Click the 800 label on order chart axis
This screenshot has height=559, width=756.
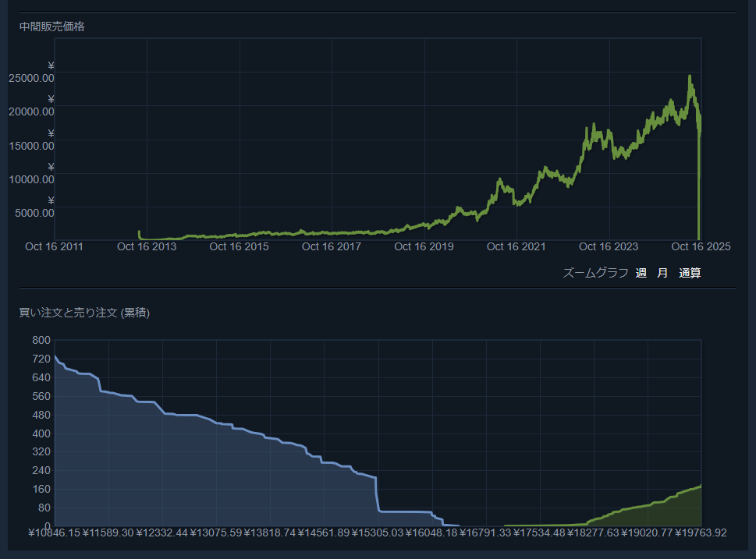pos(41,340)
